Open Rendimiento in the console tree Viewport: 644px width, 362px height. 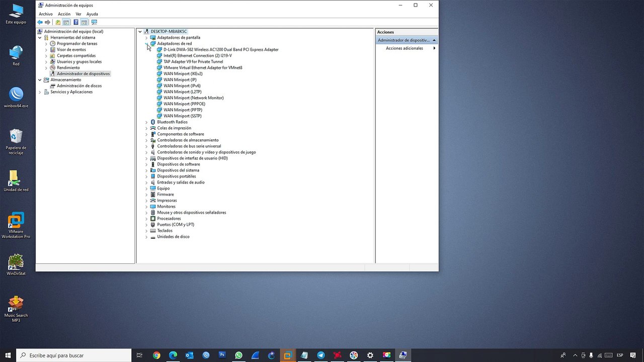click(68, 68)
